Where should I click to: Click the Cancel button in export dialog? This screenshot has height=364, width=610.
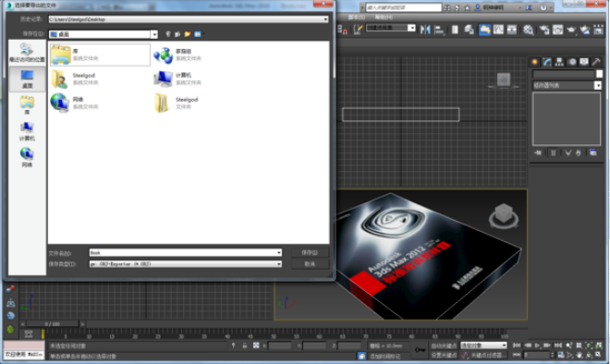coord(310,264)
